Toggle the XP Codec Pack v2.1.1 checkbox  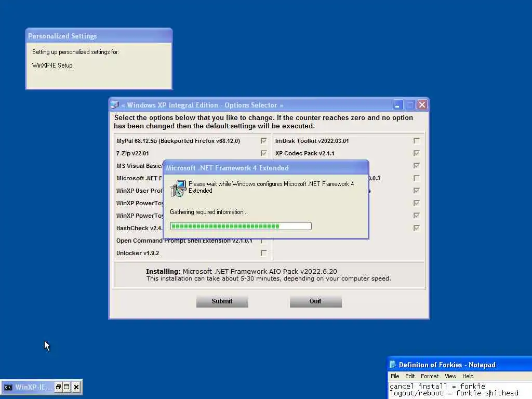[416, 153]
